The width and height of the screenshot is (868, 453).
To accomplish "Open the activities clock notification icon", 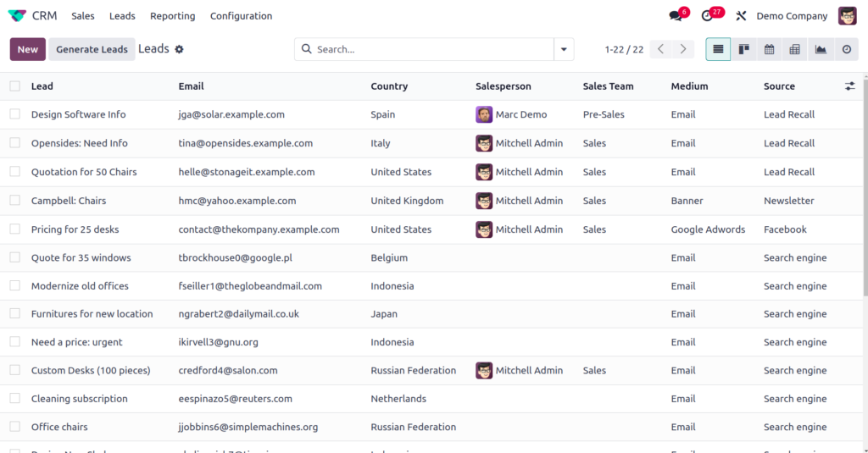I will click(x=708, y=16).
